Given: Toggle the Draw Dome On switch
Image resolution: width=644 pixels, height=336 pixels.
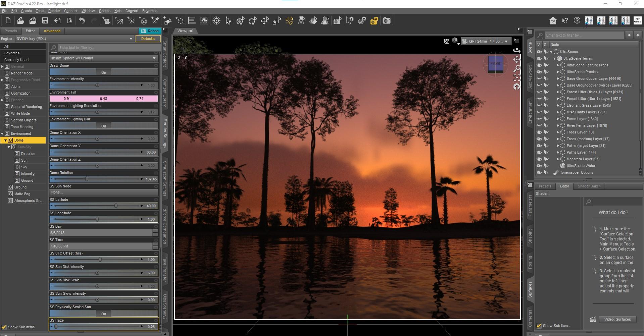Looking at the screenshot, I should (x=104, y=72).
